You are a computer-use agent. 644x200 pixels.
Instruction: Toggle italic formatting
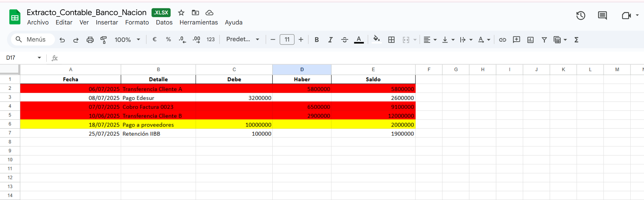point(330,40)
